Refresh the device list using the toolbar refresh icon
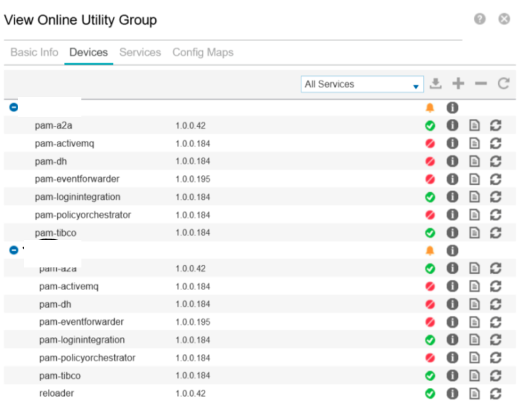Viewport: 517px width, 420px height. coord(504,84)
